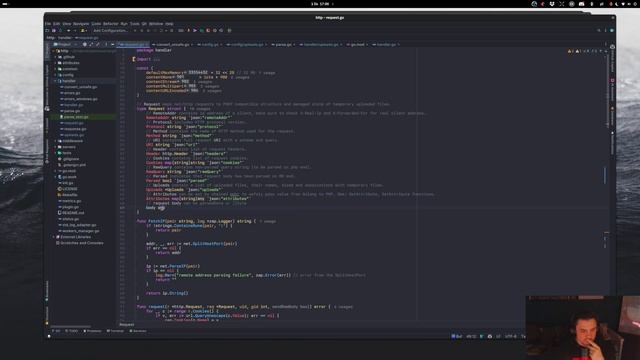Select response.go in project tree
This screenshot has height=360, width=640.
75,129
